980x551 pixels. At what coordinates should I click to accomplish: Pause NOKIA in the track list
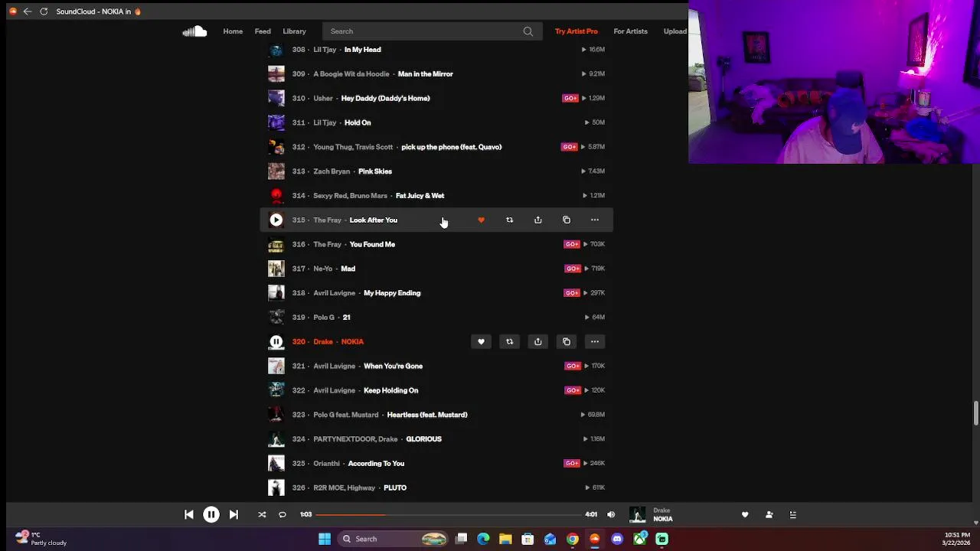click(x=276, y=342)
